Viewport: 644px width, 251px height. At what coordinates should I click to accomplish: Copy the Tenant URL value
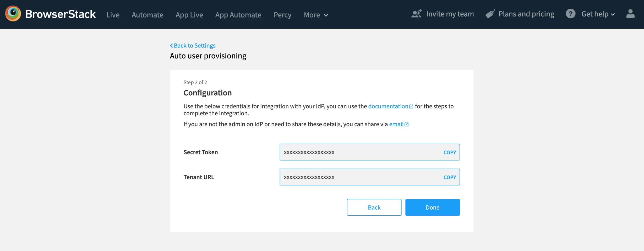(449, 177)
